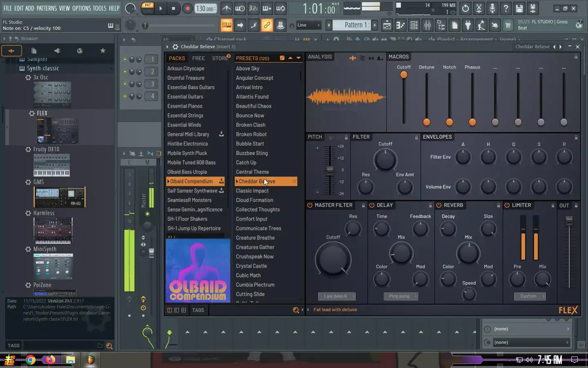Open the shopping cart content library icon
Screen dimensions: 588x368
508,25
